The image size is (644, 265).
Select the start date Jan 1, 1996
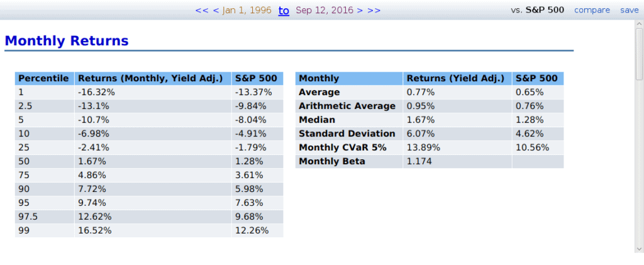[x=248, y=10]
